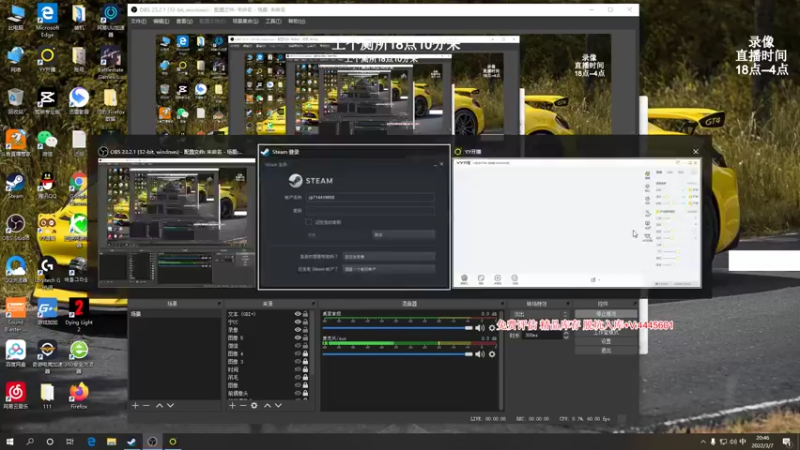Open File Explorer from taskbar

(111, 441)
